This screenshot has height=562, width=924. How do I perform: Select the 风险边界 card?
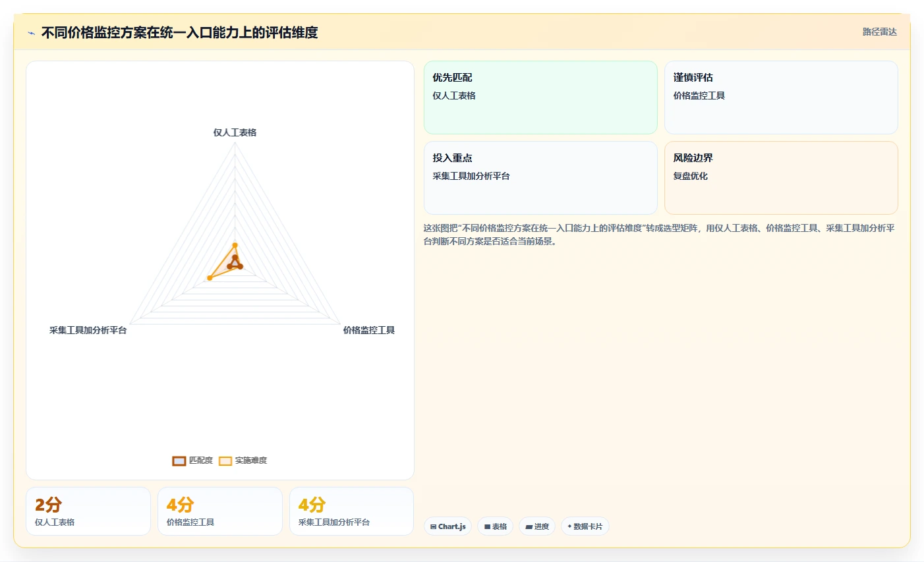point(781,178)
